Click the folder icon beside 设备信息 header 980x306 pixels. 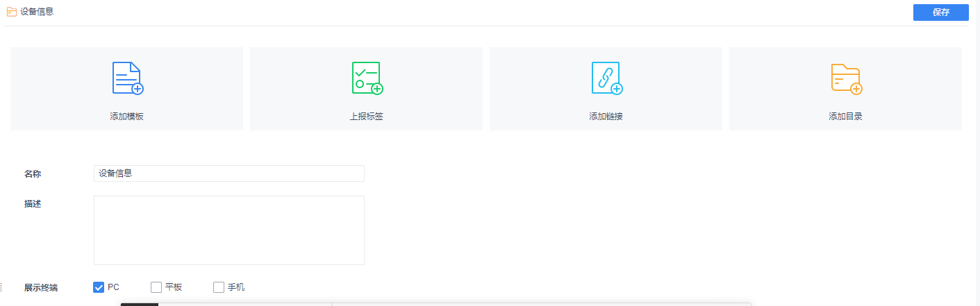click(12, 12)
